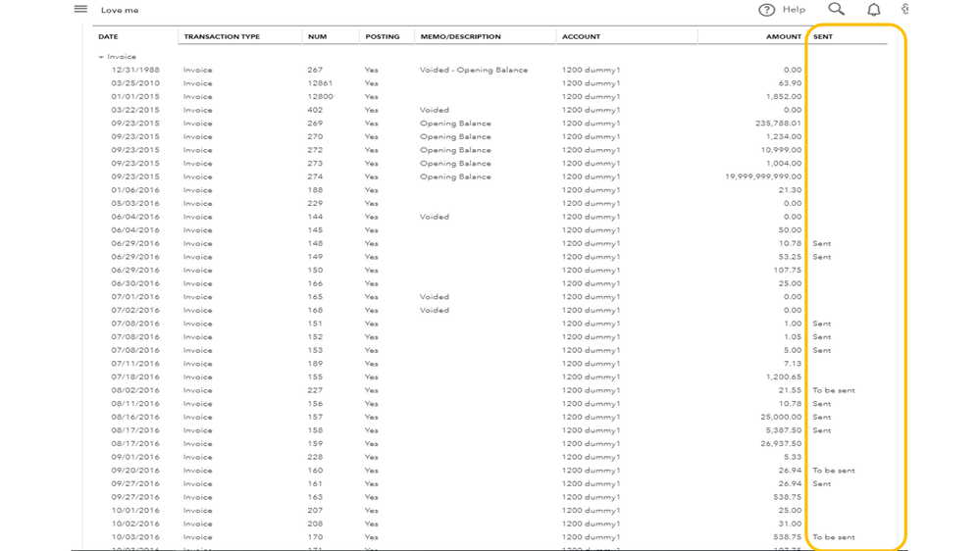
Task: Click the Sent status of invoice 153
Action: click(x=822, y=350)
